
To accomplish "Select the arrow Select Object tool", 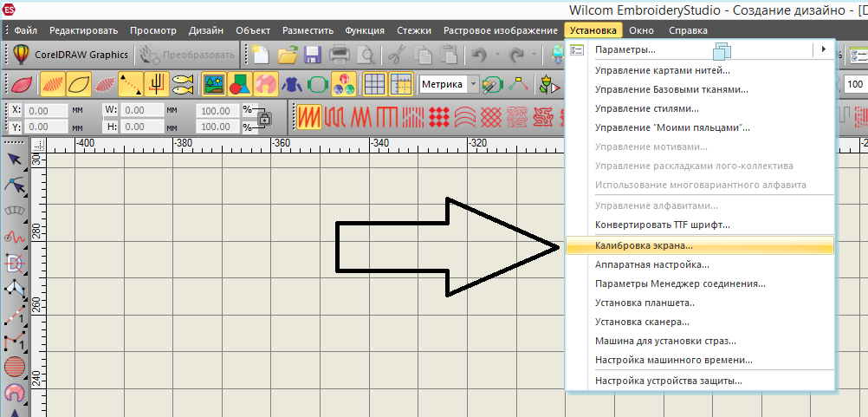I will [15, 159].
